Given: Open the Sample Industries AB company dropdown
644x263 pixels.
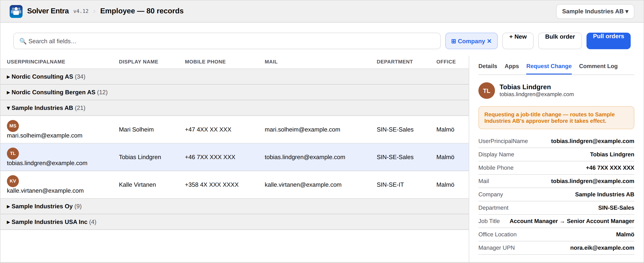Looking at the screenshot, I should tap(595, 11).
